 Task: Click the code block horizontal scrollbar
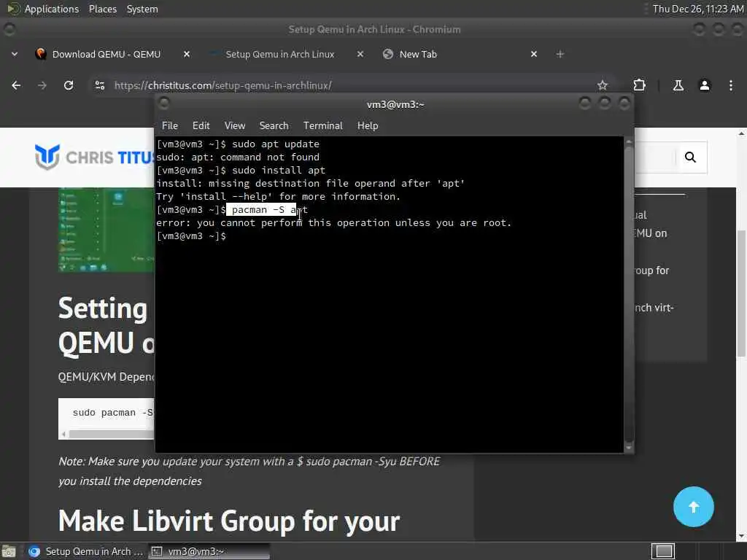pos(112,435)
